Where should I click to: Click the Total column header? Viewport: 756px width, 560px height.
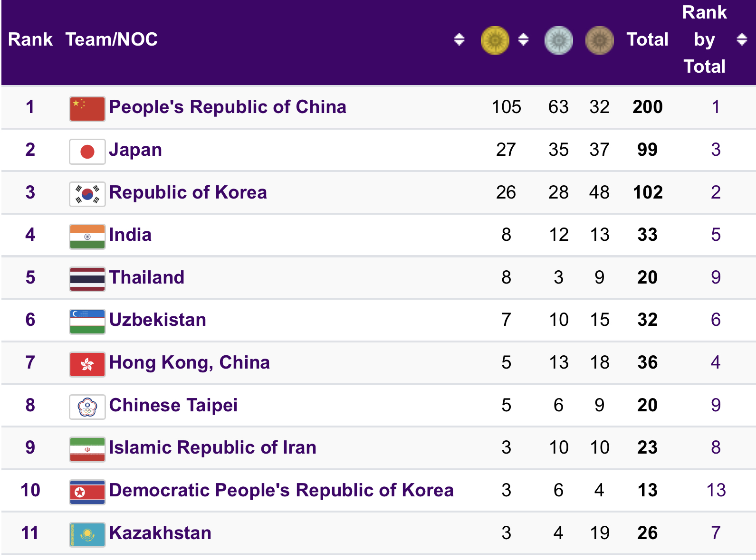[647, 39]
